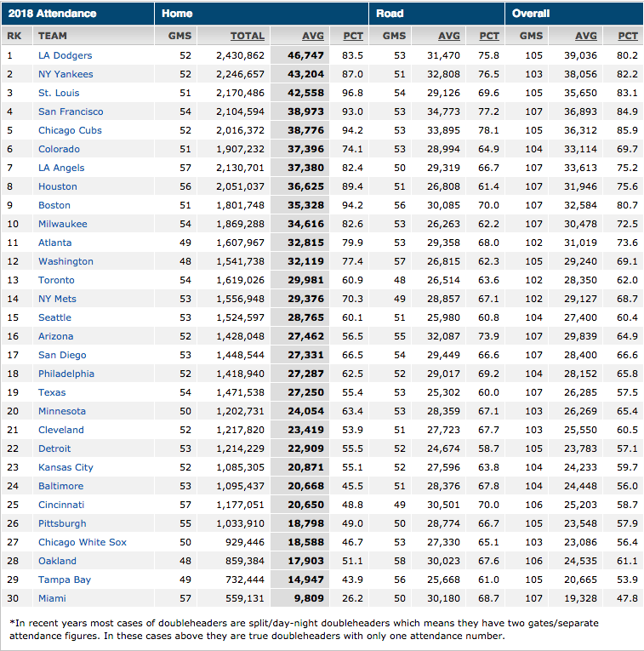Click the TEAM column header
Image resolution: width=644 pixels, height=651 pixels.
[x=53, y=36]
